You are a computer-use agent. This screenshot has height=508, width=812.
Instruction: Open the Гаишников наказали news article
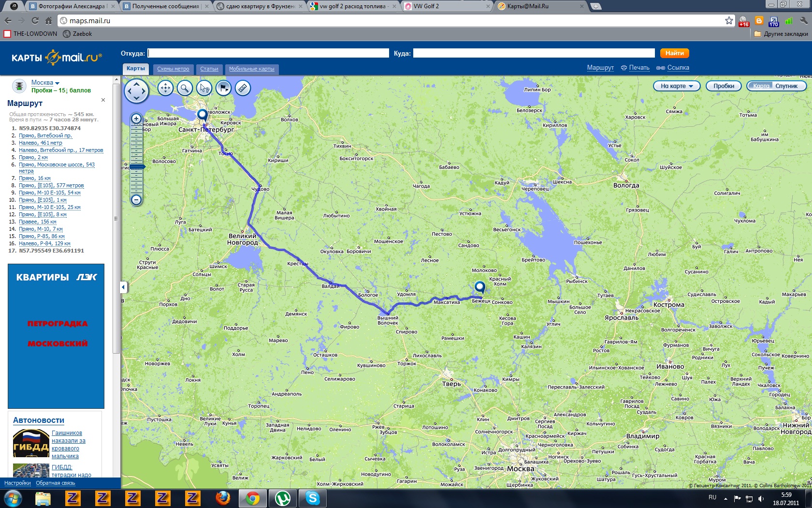[69, 445]
